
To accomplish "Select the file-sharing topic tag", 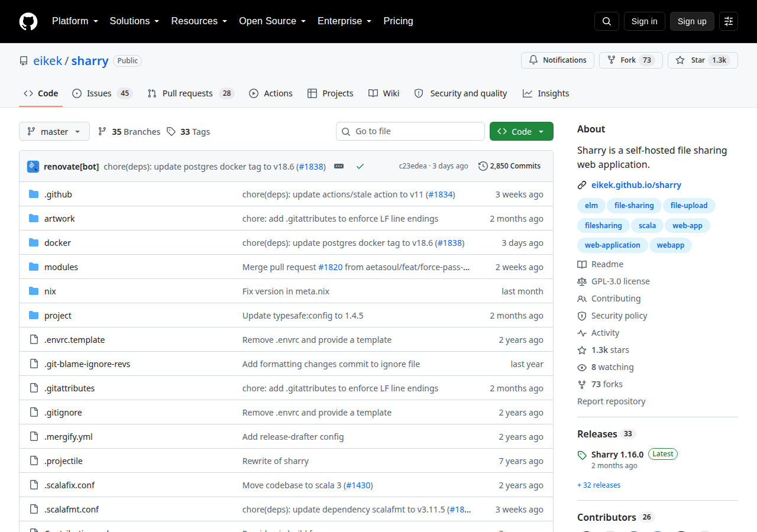I will (x=634, y=206).
